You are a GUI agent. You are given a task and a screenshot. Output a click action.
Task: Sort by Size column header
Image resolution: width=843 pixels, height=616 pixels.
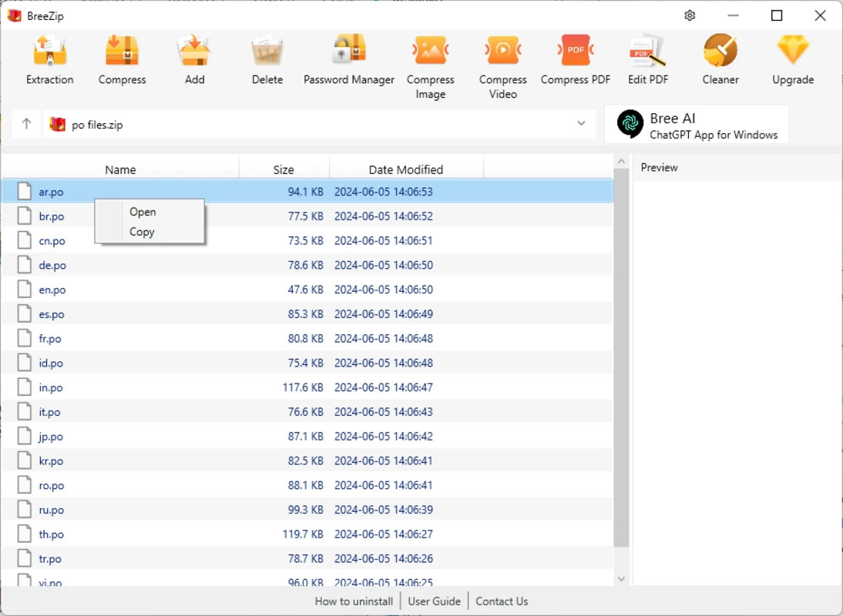284,169
